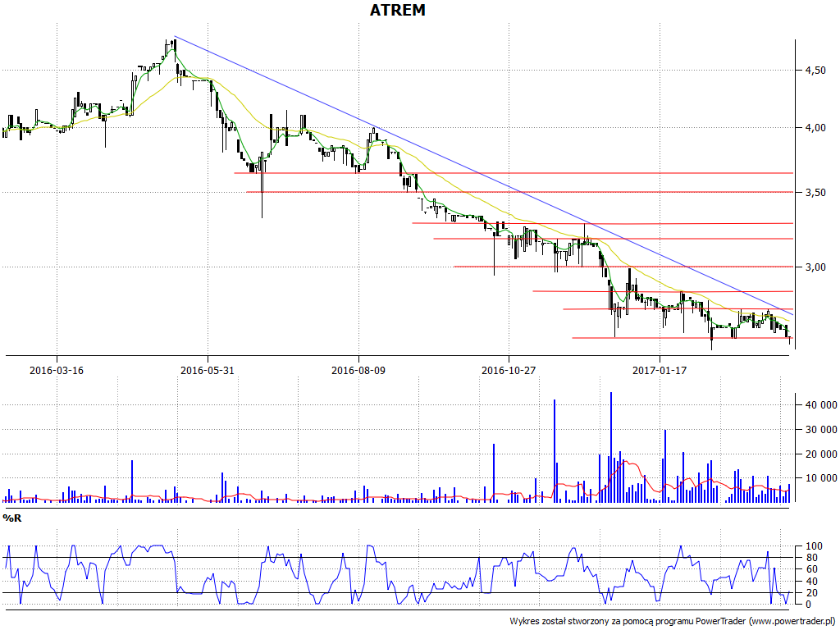Click the PowerTrader credit text
Viewport: 840px width, 630px height.
673,622
